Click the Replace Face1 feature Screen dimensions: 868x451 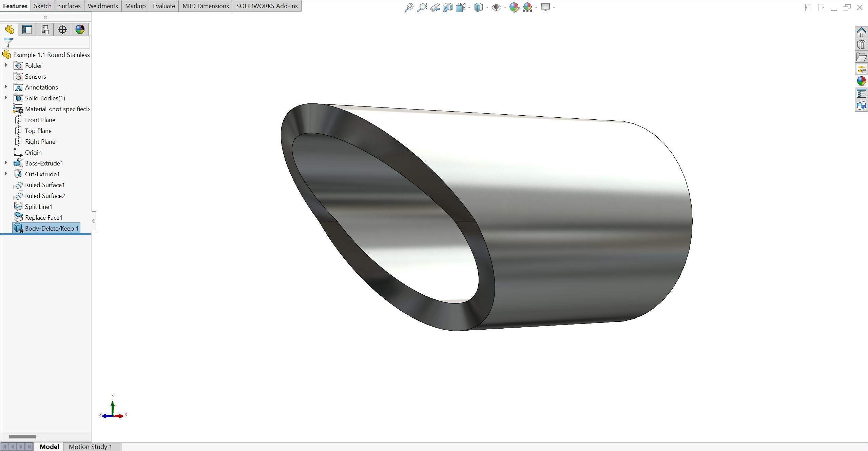click(44, 217)
